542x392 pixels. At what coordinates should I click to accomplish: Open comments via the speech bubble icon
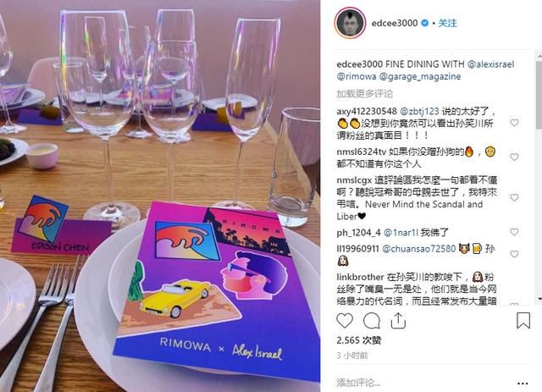(x=372, y=321)
